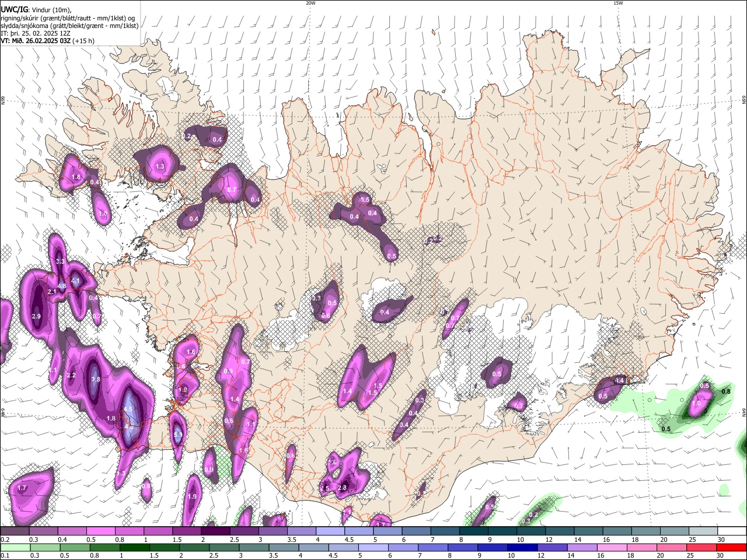Click the 25 label under the lower legend

pyautogui.click(x=692, y=556)
